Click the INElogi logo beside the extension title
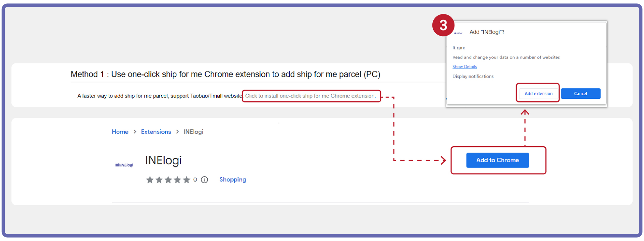Screen dimensions: 644x241 [124, 165]
